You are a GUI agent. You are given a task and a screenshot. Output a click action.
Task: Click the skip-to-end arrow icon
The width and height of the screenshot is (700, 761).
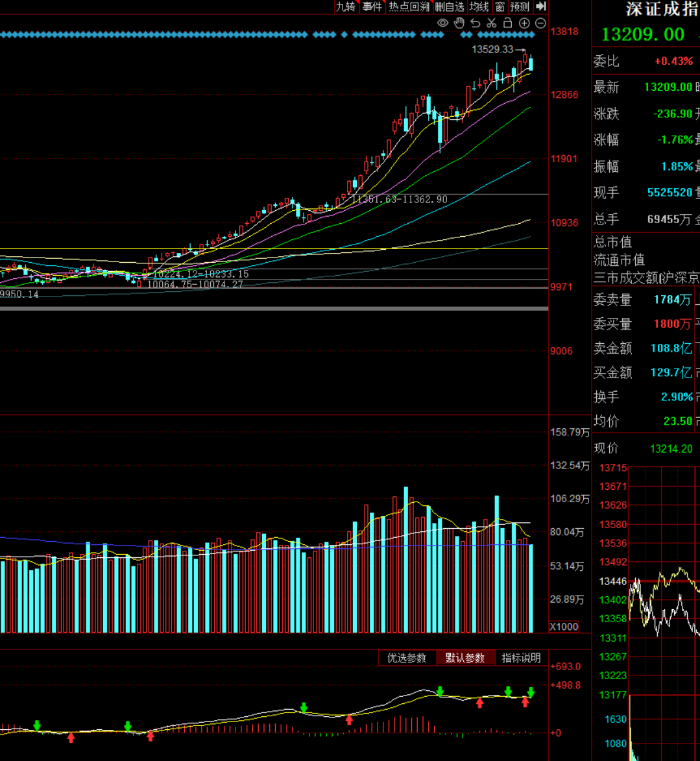tap(540, 6)
